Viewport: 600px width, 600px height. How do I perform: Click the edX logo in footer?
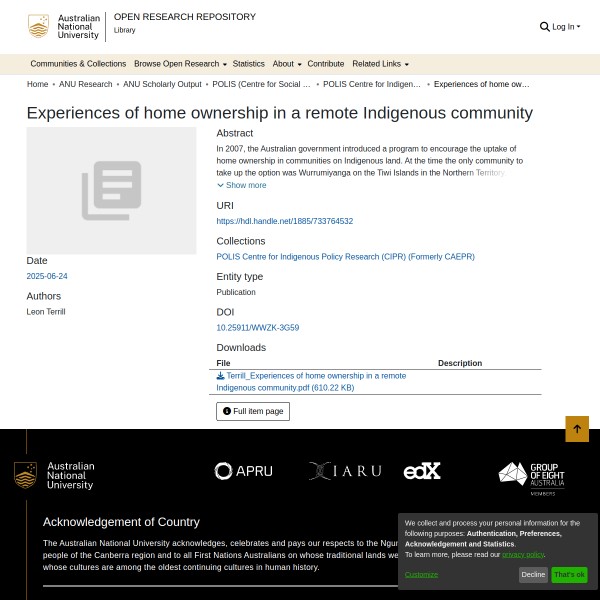pyautogui.click(x=422, y=471)
